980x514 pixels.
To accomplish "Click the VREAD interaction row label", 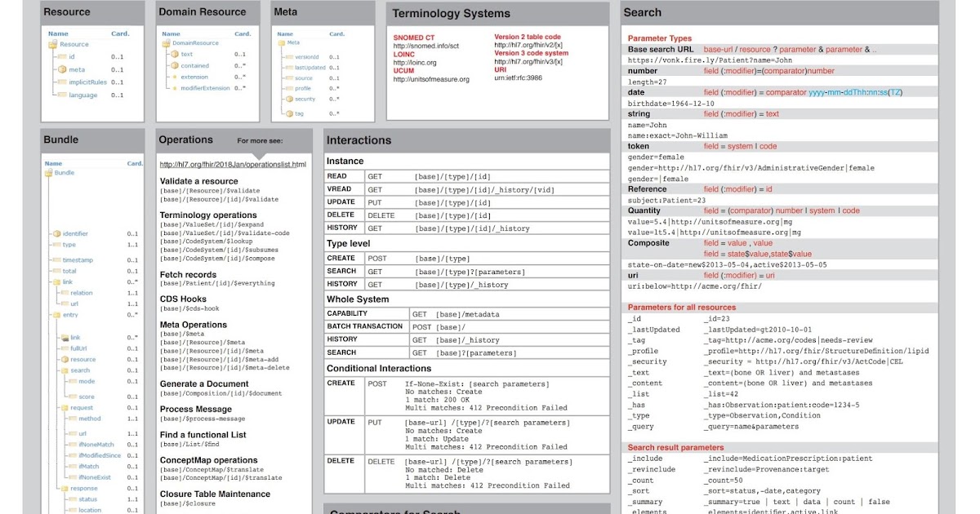I will (340, 189).
